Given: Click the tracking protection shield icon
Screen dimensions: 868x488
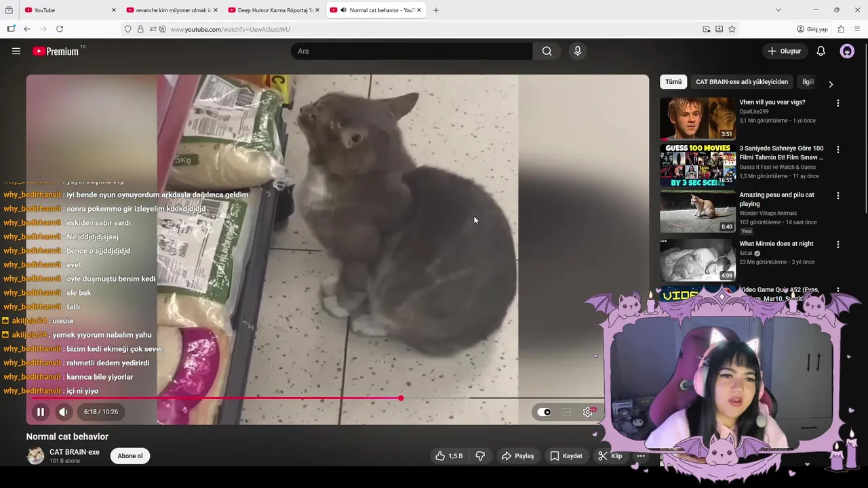Looking at the screenshot, I should pos(127,29).
